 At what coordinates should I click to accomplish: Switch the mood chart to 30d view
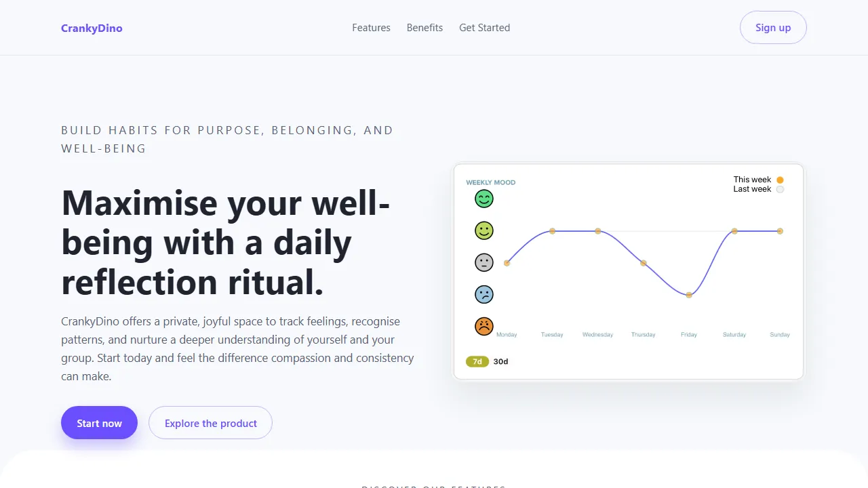coord(500,361)
